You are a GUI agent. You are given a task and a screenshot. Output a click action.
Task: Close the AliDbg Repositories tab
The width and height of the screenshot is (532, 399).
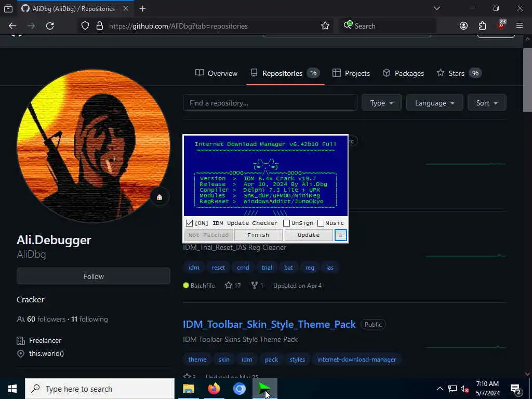tap(126, 8)
